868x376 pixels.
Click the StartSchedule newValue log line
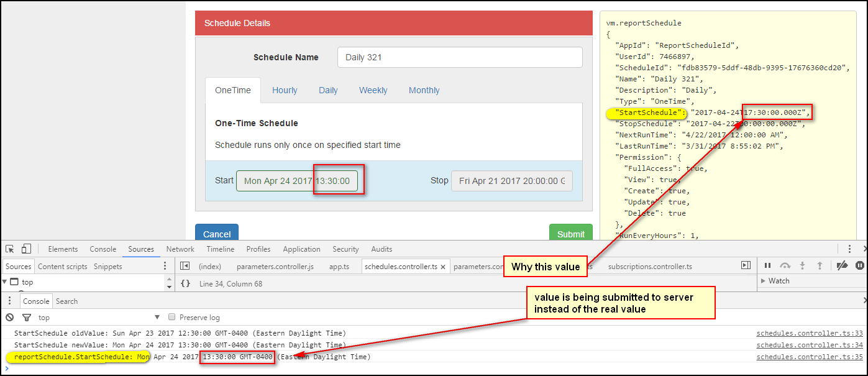[180, 345]
